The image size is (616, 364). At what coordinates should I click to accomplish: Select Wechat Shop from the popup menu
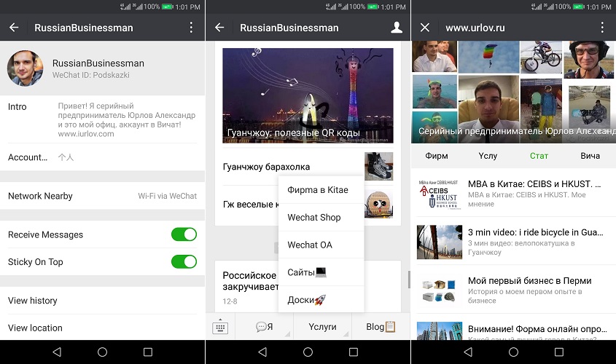coord(314,217)
